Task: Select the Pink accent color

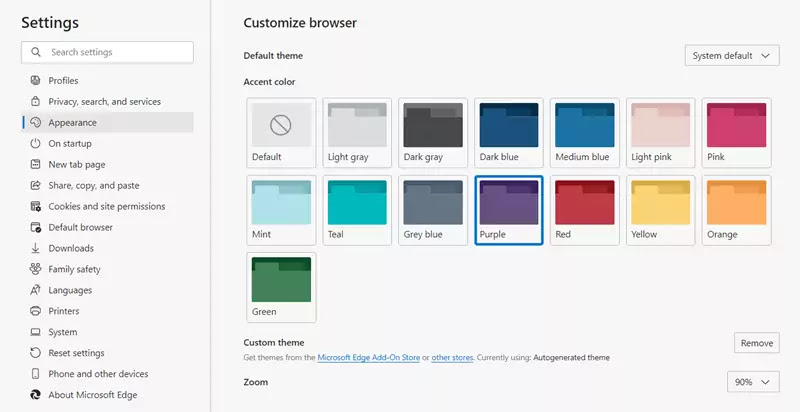Action: (x=736, y=133)
